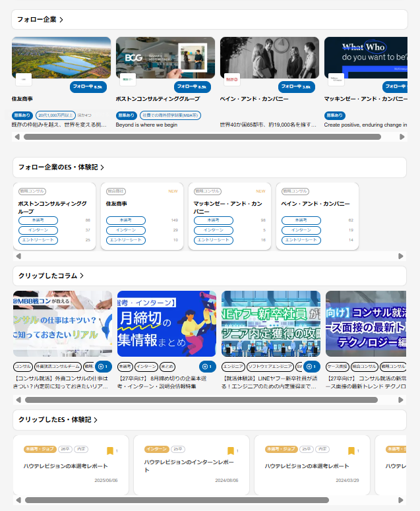Click 募集あり badge under 住友商事
Screen dimensions: 420x511
22,115
